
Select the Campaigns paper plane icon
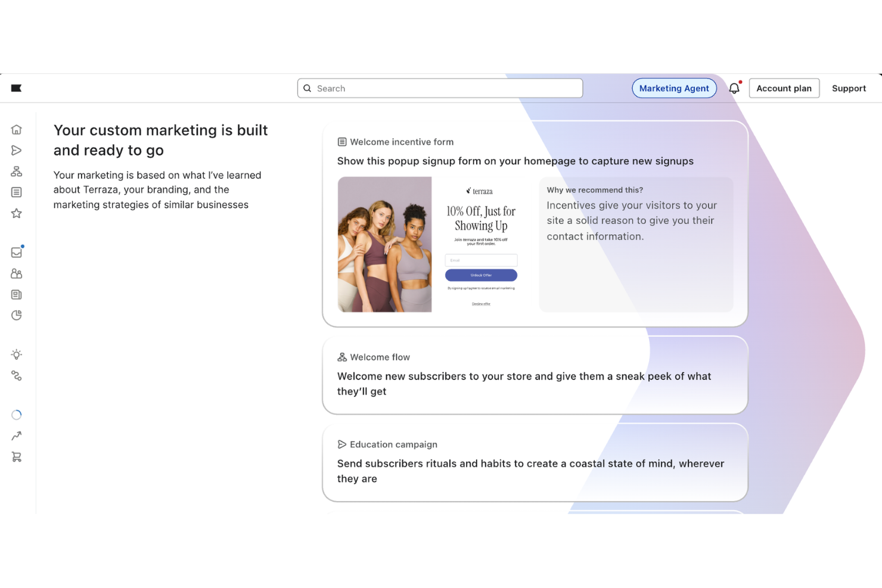coord(17,150)
